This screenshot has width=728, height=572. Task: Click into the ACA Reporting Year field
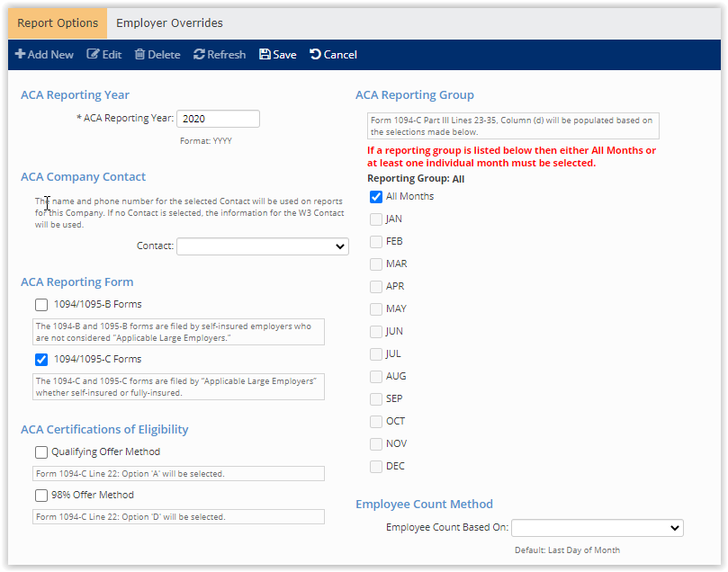point(218,119)
